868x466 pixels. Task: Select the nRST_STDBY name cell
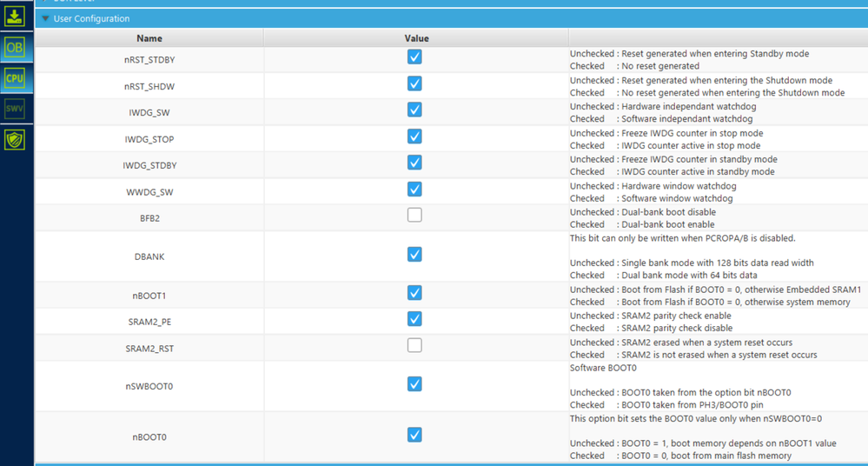[149, 60]
